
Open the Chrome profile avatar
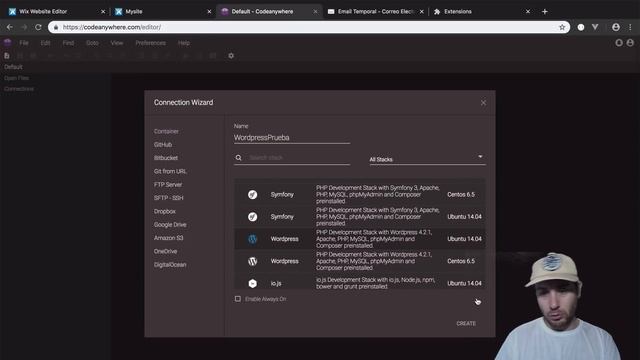(x=616, y=27)
